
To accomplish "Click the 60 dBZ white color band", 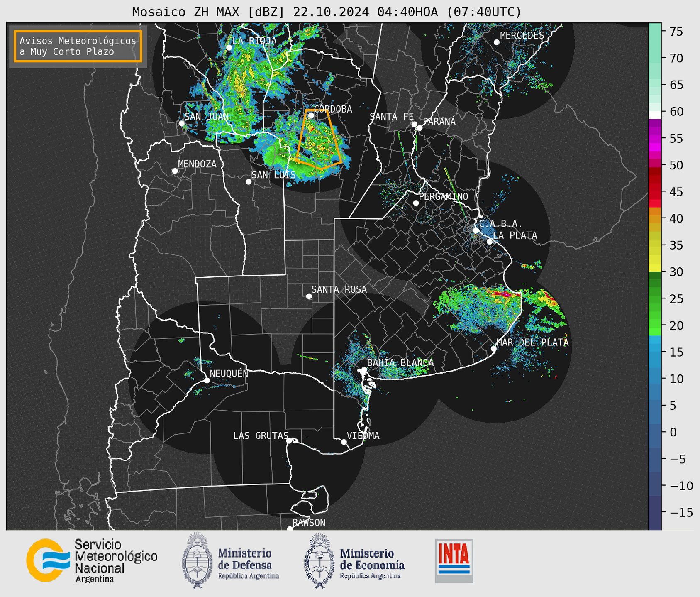I will pos(655,115).
